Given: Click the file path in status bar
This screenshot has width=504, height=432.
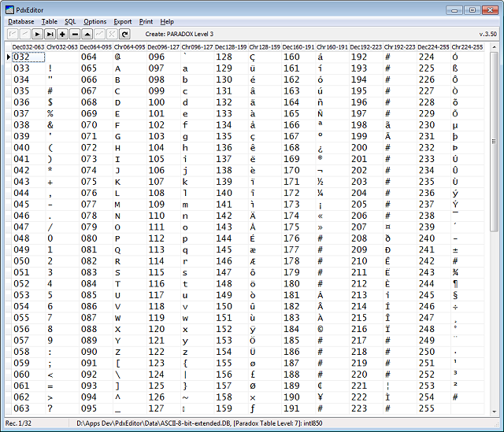Looking at the screenshot, I should 199,423.
